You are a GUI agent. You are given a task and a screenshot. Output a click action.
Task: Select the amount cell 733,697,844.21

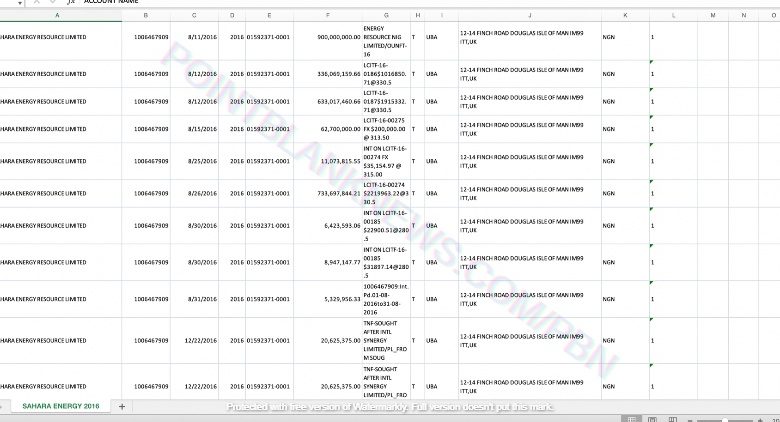click(x=327, y=194)
